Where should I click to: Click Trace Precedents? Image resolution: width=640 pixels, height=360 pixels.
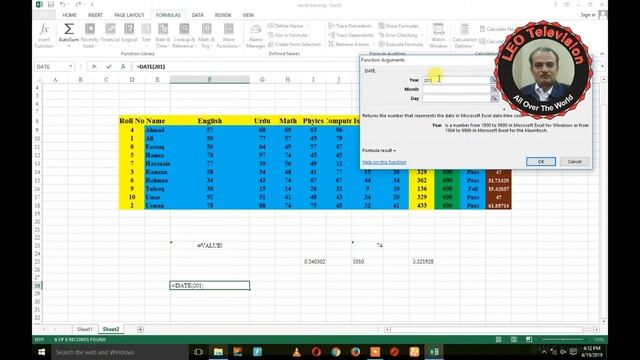pyautogui.click(x=350, y=26)
